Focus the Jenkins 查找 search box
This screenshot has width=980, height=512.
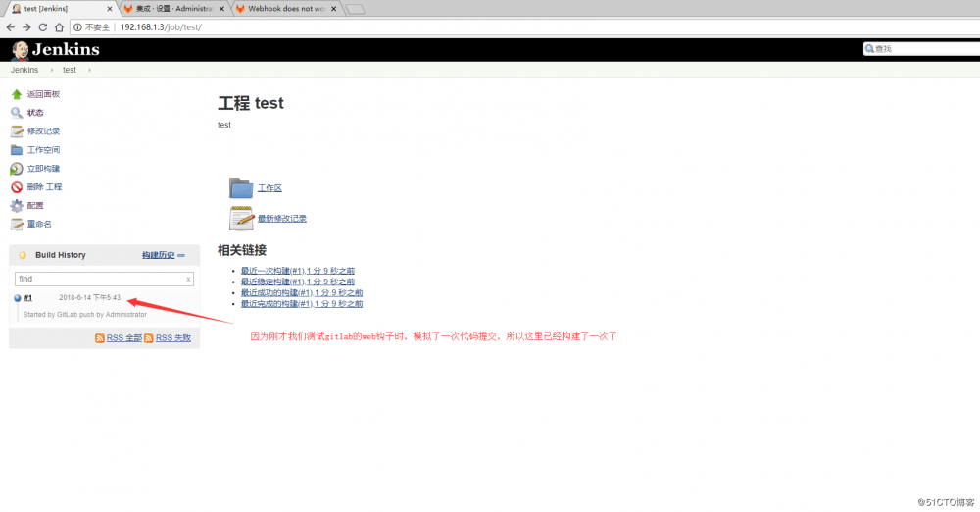[x=922, y=49]
